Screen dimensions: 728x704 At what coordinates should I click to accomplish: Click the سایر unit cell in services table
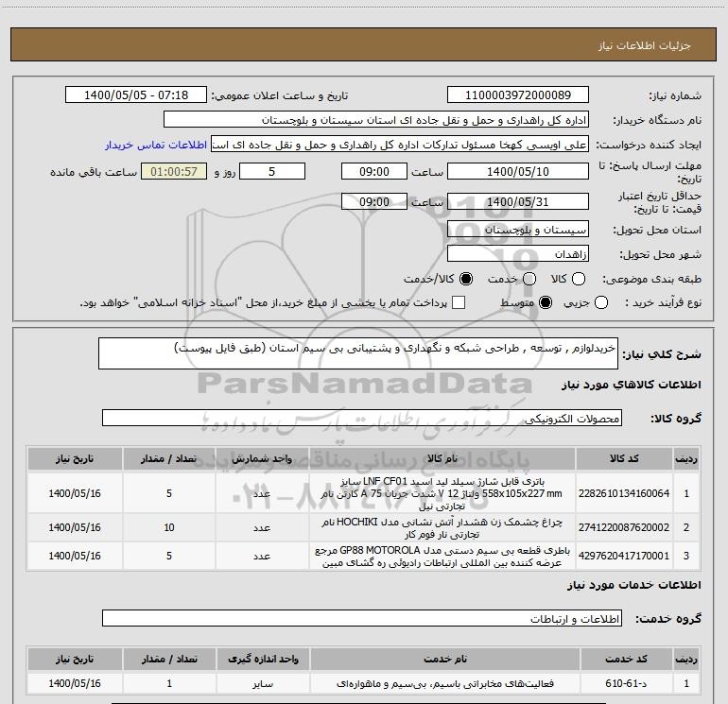point(263,683)
